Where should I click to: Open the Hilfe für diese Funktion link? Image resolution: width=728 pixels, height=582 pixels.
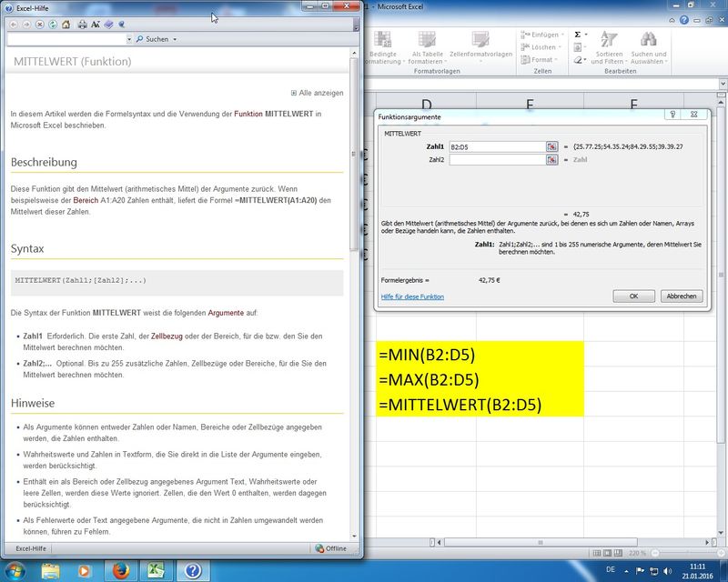412,297
